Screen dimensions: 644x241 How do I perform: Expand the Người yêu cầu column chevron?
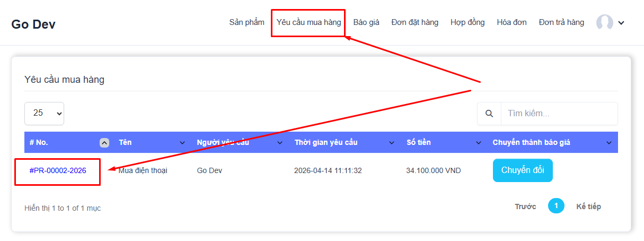point(280,143)
